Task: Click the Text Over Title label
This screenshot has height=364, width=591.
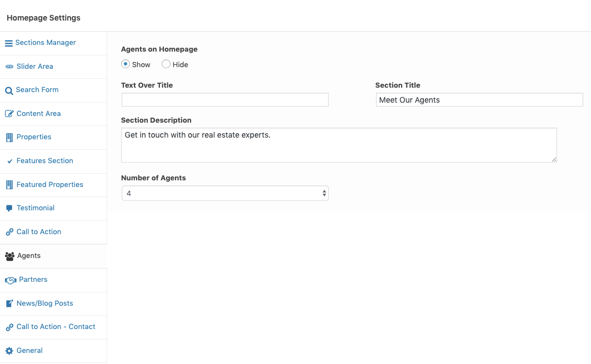Action: [x=147, y=85]
